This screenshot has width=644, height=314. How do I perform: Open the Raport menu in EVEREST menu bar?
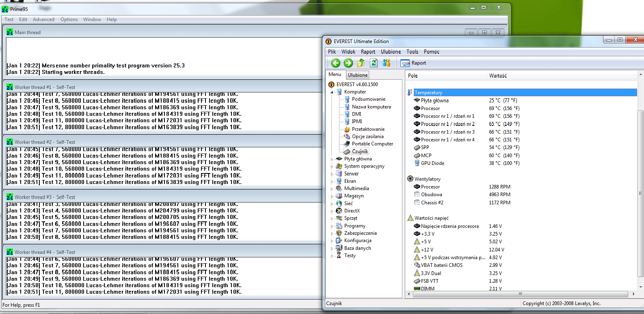point(368,52)
